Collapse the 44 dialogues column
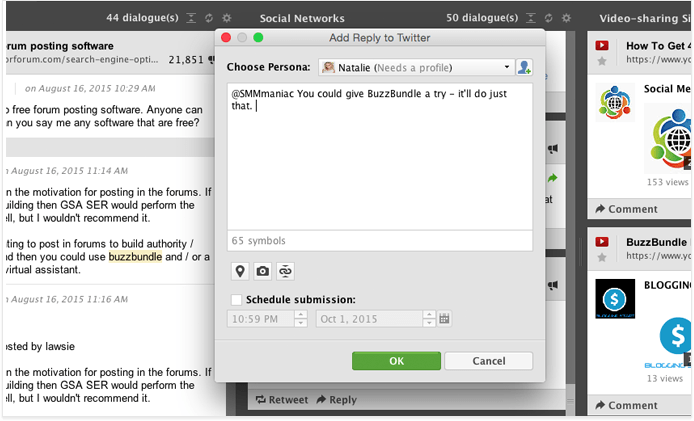Screen dimensions: 694x421 [191, 18]
